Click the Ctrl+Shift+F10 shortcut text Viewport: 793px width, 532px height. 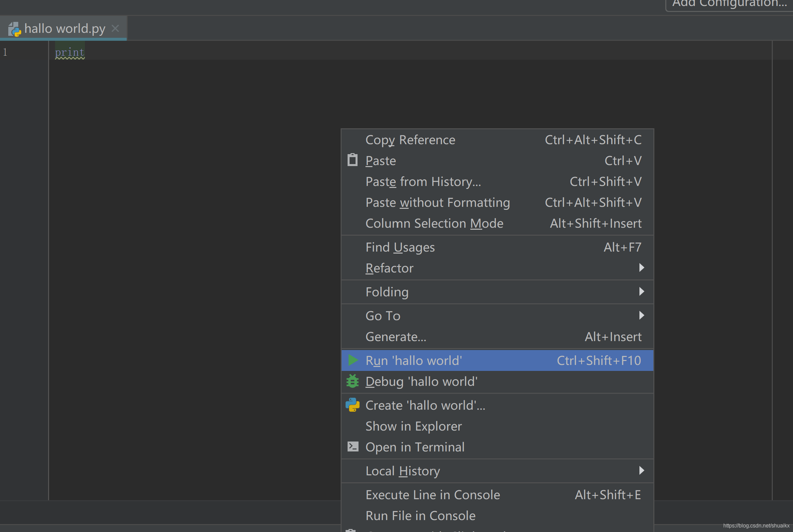pos(599,360)
